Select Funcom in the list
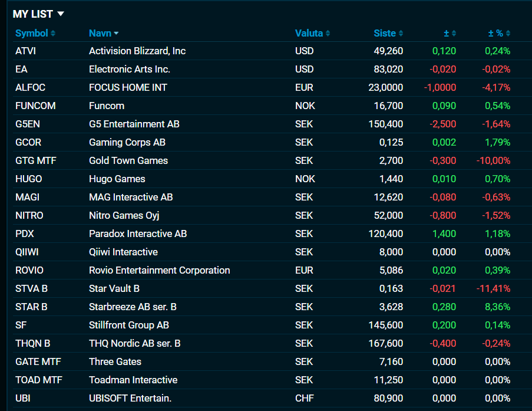This screenshot has height=411, width=532. pos(107,106)
